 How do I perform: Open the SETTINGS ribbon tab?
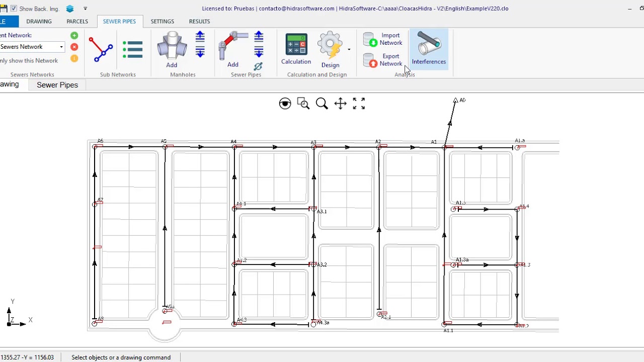pyautogui.click(x=162, y=21)
